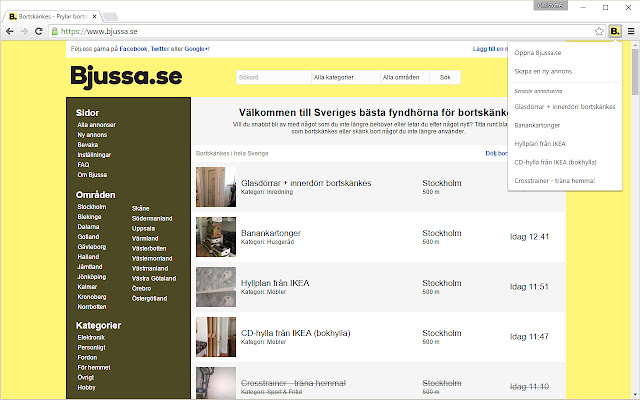Click the Hyllplan från IKEA thumbnail

tap(216, 287)
